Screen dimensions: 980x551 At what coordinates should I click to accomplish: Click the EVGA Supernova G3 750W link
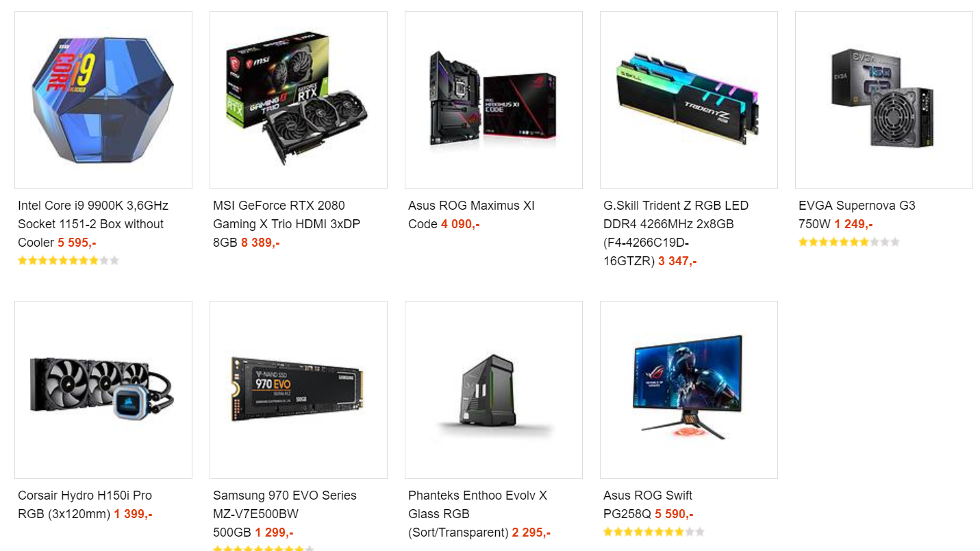[x=857, y=215]
